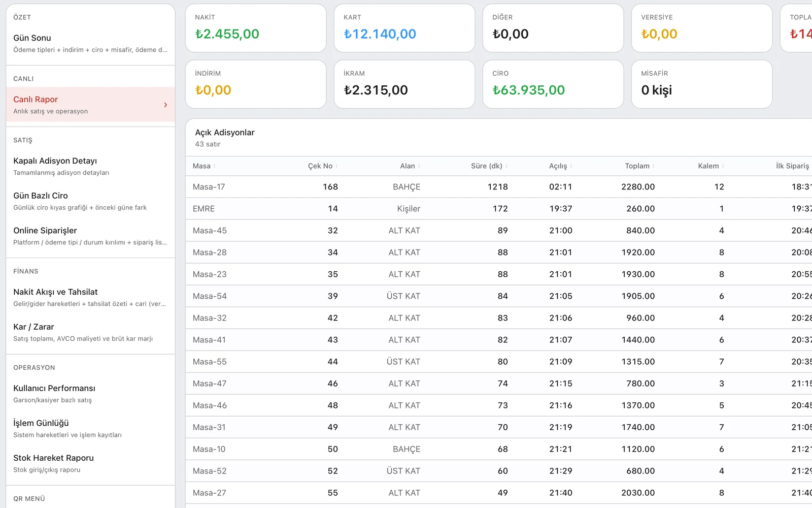Click the KART payment total card

click(x=404, y=28)
